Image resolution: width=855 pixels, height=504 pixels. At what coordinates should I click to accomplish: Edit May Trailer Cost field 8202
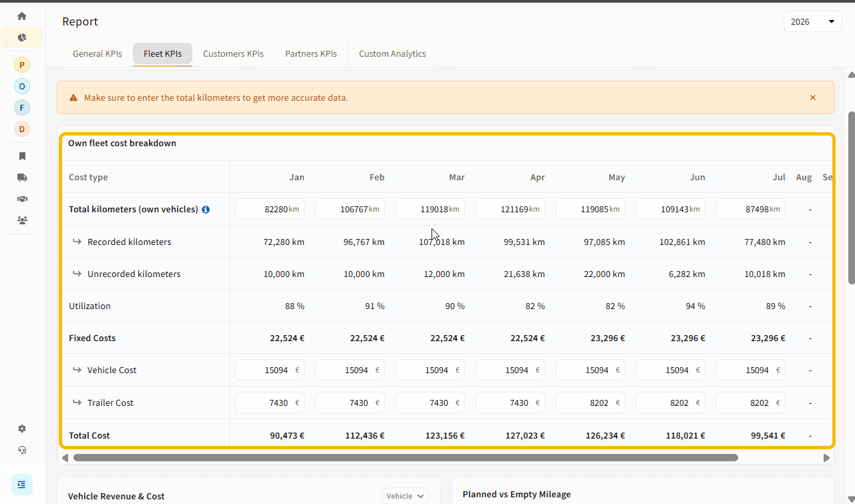(590, 403)
